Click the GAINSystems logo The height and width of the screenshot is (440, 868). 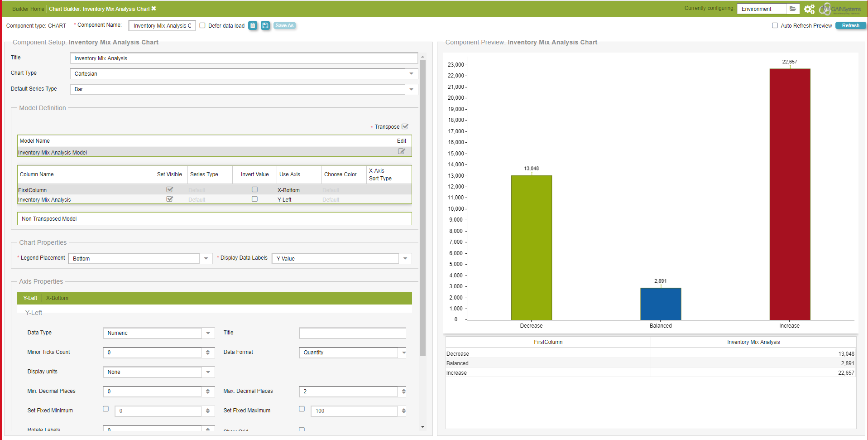pyautogui.click(x=840, y=9)
